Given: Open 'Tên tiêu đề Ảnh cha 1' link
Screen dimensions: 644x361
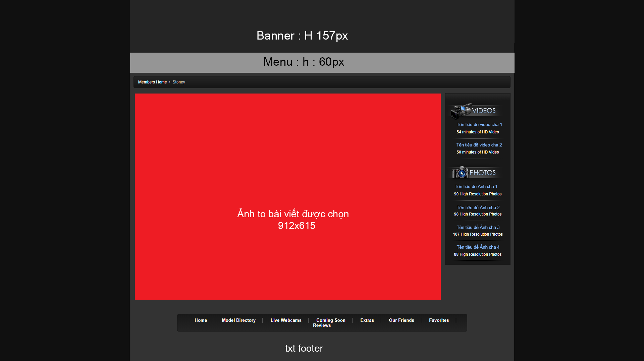Looking at the screenshot, I should click(476, 186).
